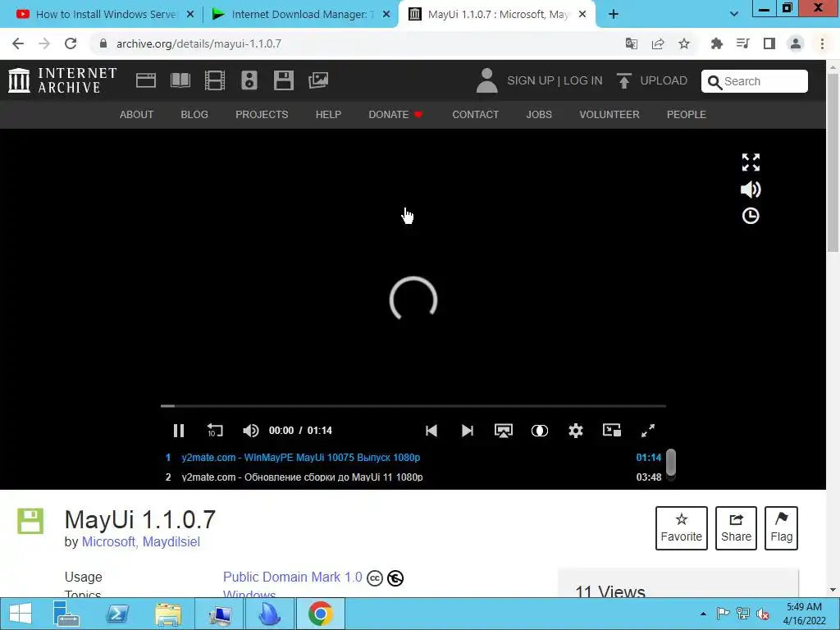
Task: Rewind 10 seconds in the video player
Action: point(215,431)
